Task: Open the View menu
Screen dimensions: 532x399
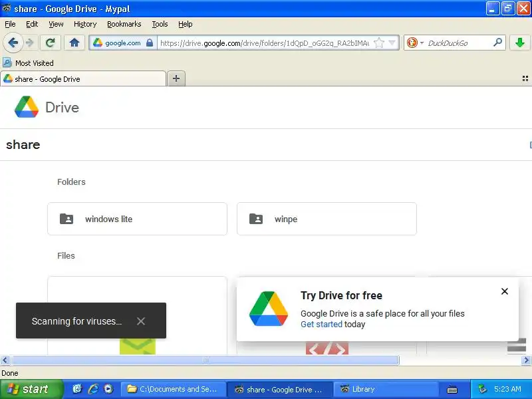Action: pos(56,24)
